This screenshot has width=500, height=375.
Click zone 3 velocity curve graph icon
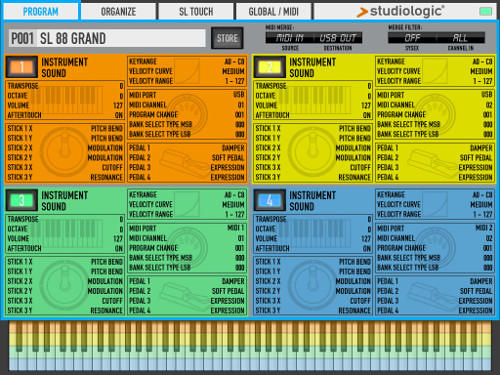tap(187, 204)
